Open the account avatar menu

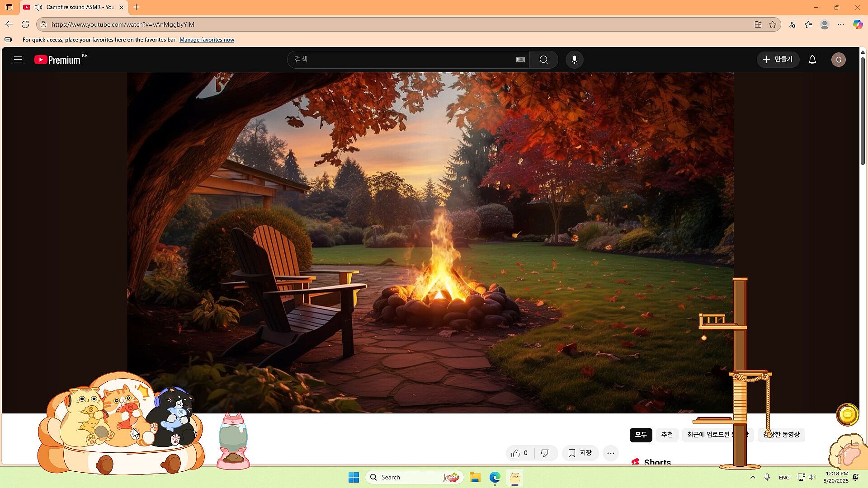tap(838, 60)
